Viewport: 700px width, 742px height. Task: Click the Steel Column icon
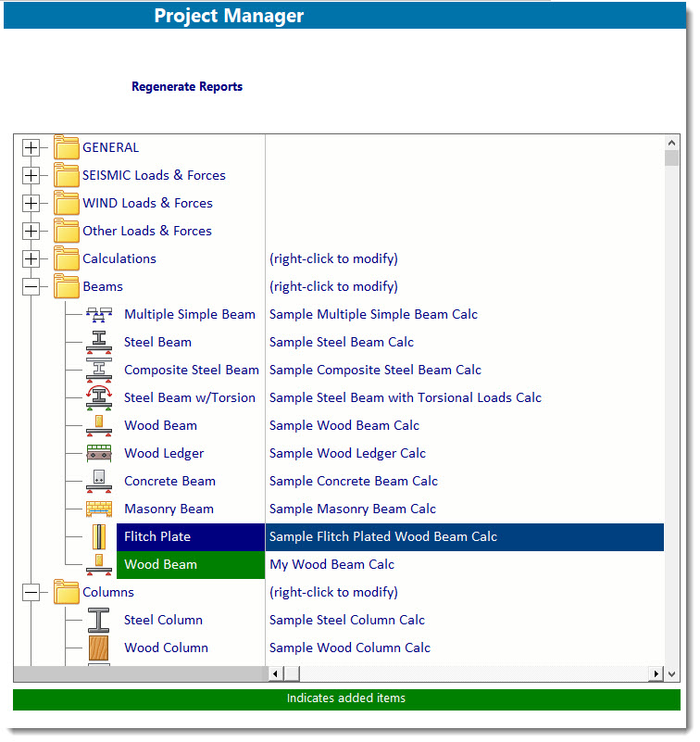(98, 621)
